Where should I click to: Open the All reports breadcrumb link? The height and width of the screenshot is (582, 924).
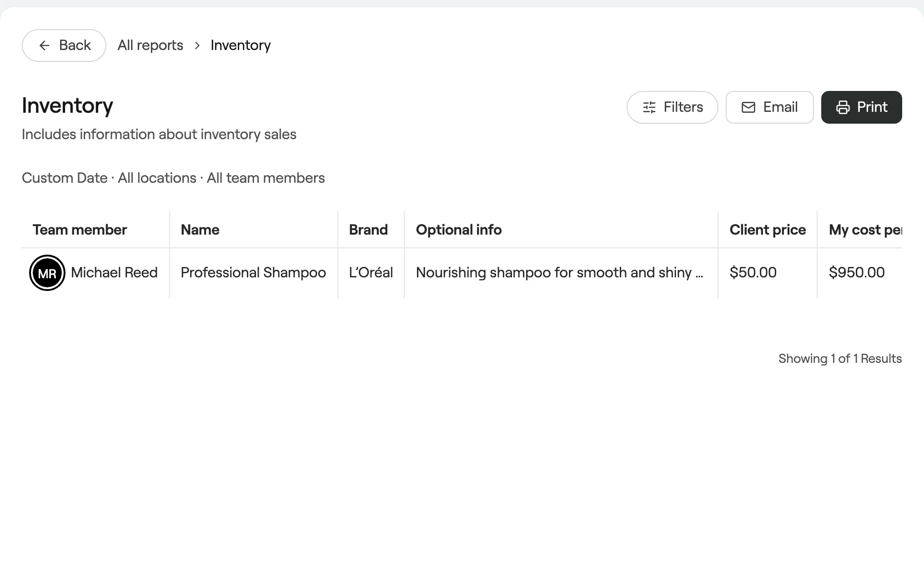click(x=151, y=45)
